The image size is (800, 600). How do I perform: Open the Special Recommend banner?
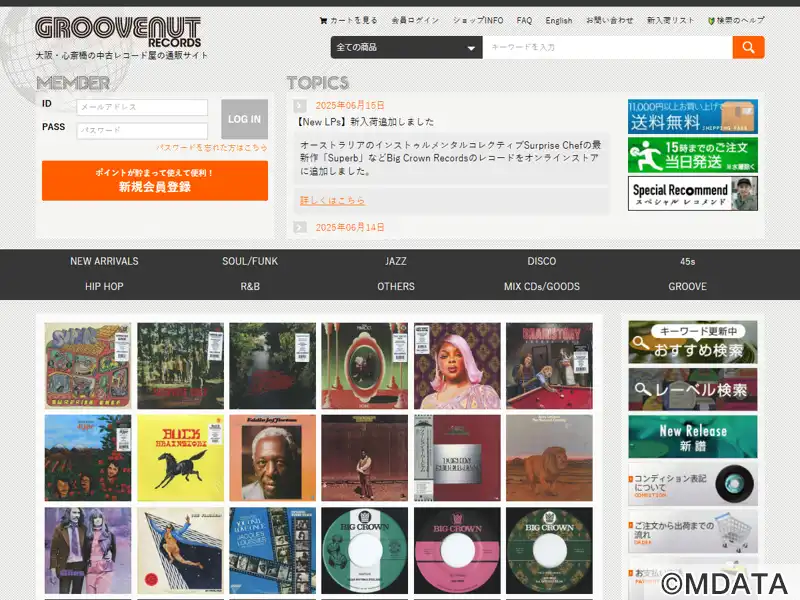[692, 193]
